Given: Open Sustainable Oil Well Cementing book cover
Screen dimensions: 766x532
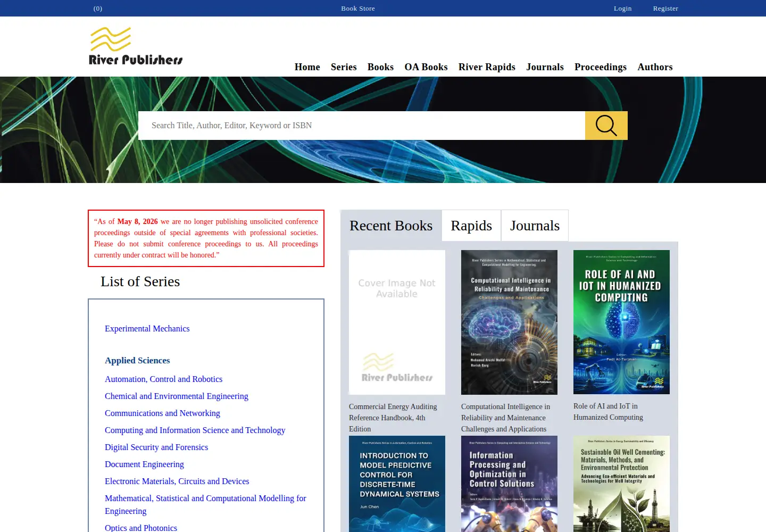Looking at the screenshot, I should [x=621, y=484].
